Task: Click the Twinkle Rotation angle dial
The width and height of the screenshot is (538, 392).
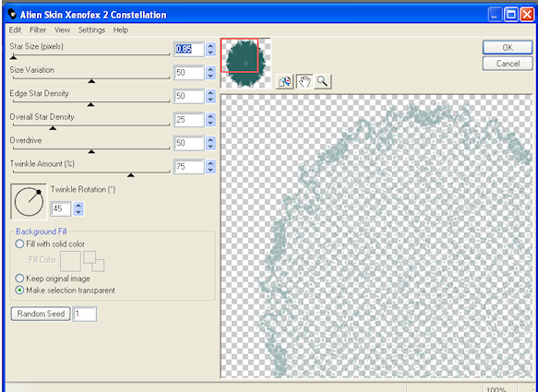Action: 29,201
